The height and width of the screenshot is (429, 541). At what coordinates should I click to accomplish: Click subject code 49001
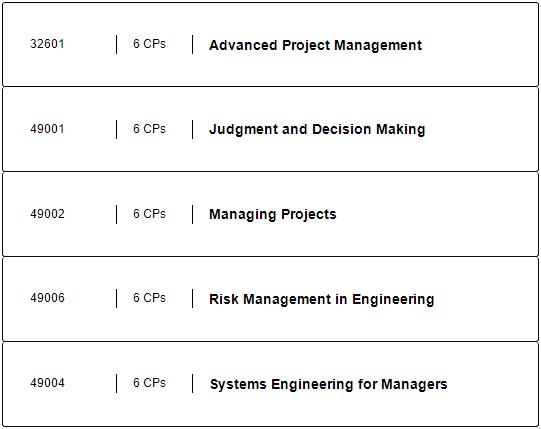point(47,129)
